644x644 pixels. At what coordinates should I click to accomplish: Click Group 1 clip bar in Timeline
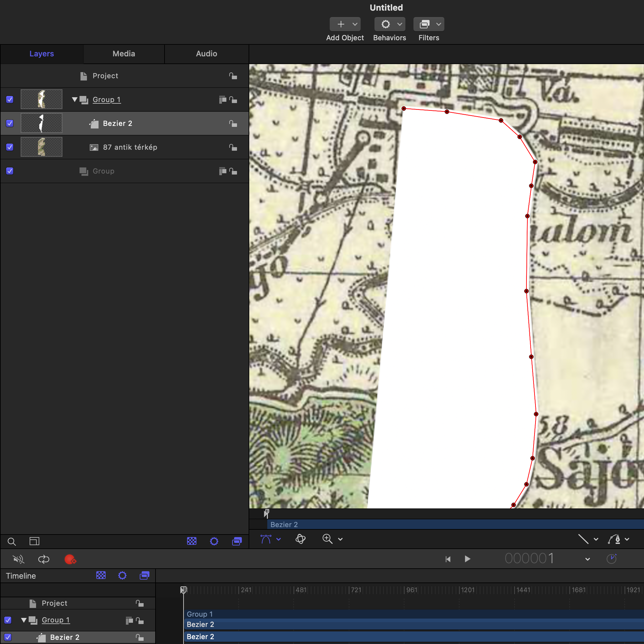pos(414,614)
